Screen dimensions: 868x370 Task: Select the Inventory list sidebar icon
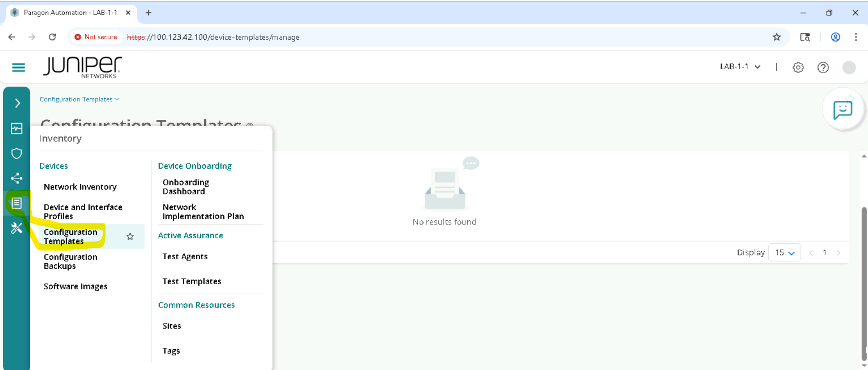(x=17, y=203)
